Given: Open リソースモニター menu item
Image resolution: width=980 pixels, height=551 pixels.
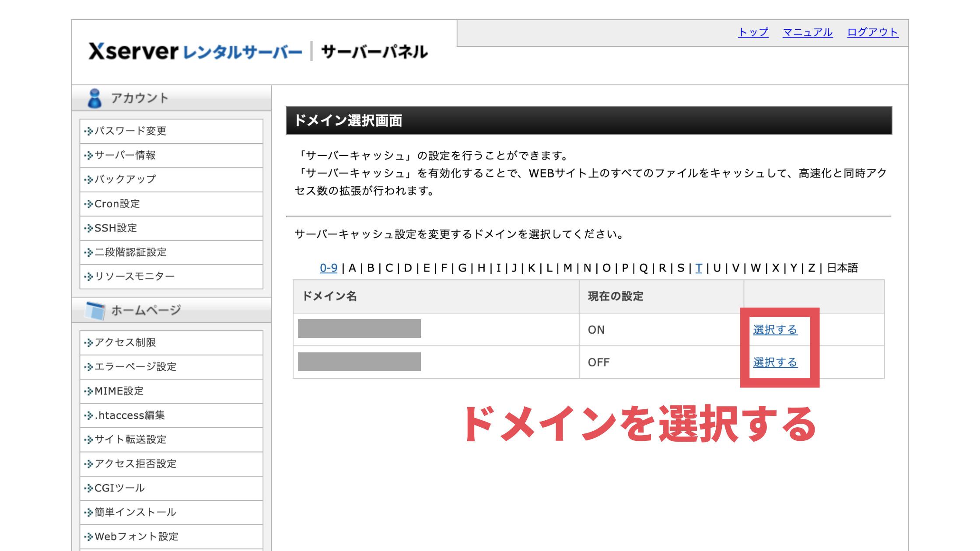Looking at the screenshot, I should (x=171, y=276).
